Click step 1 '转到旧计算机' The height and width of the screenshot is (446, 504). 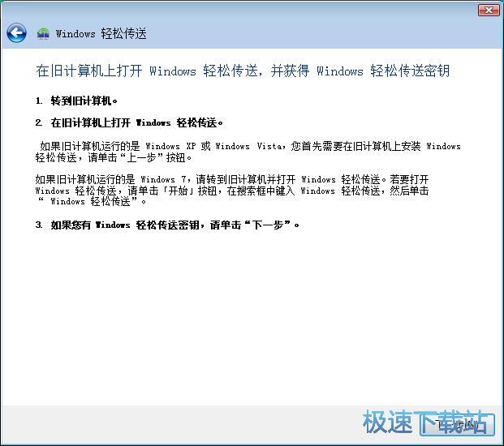pos(76,101)
